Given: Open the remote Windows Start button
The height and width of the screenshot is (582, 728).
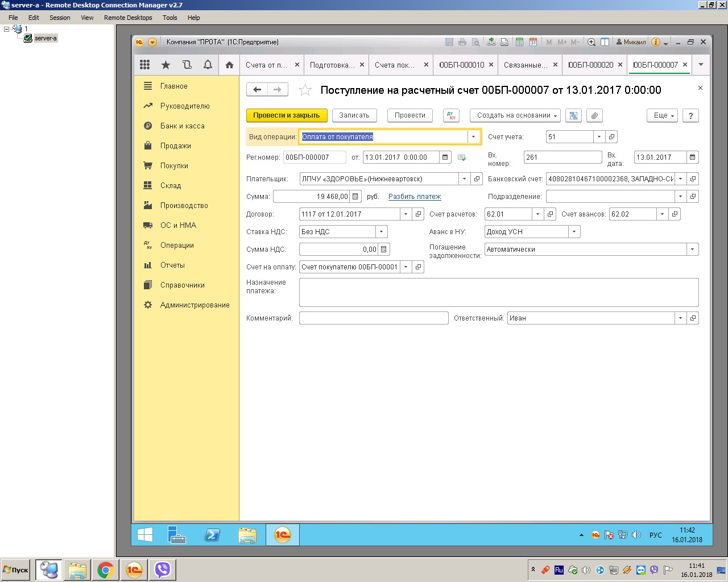Looking at the screenshot, I should point(145,535).
